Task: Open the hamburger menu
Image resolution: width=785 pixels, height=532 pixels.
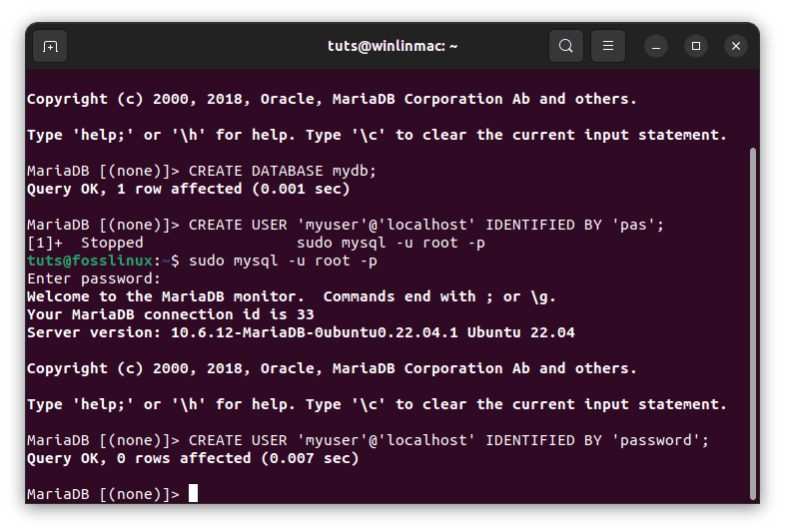Action: [608, 46]
